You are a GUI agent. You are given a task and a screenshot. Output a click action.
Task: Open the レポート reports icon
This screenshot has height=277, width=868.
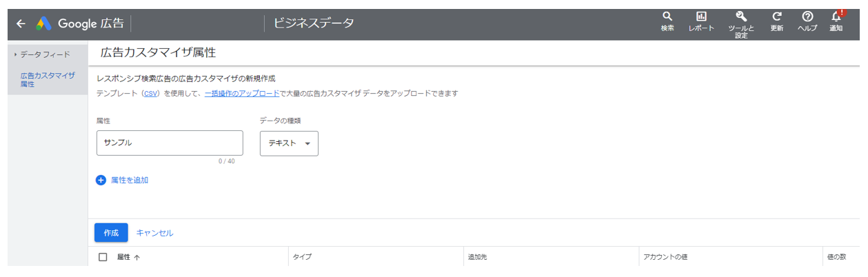(x=701, y=22)
